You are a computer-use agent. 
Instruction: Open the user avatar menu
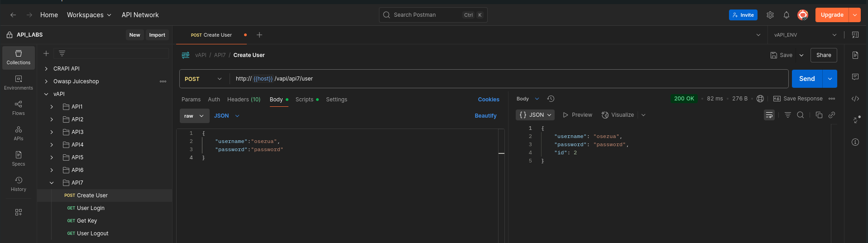click(803, 15)
